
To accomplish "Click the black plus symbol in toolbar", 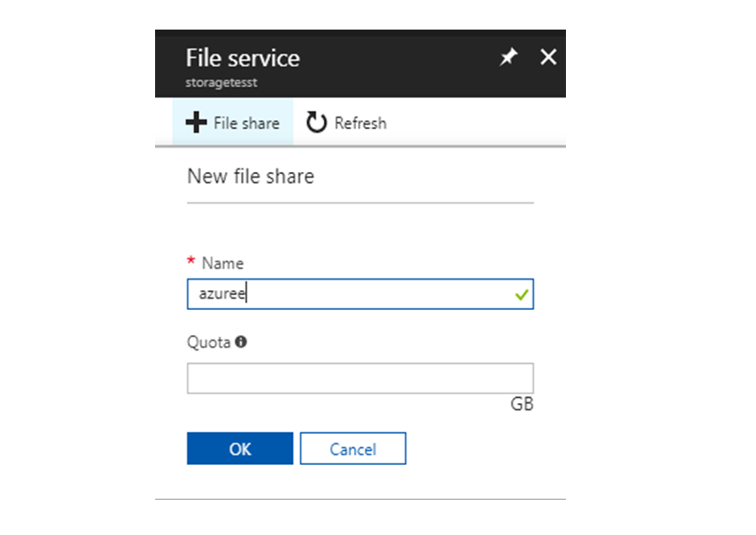I will [x=197, y=123].
